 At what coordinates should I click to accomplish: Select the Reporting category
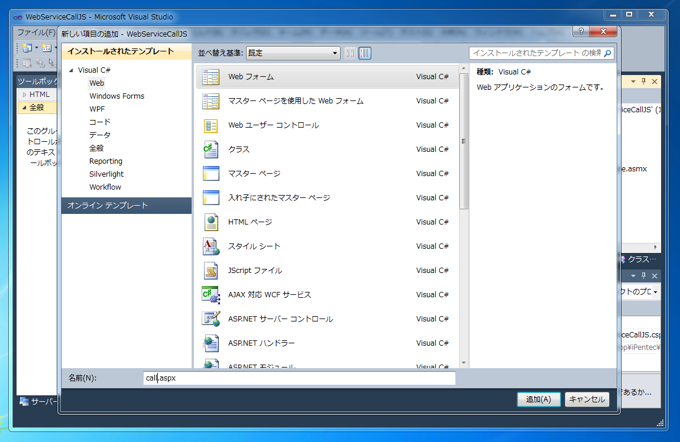click(x=106, y=161)
